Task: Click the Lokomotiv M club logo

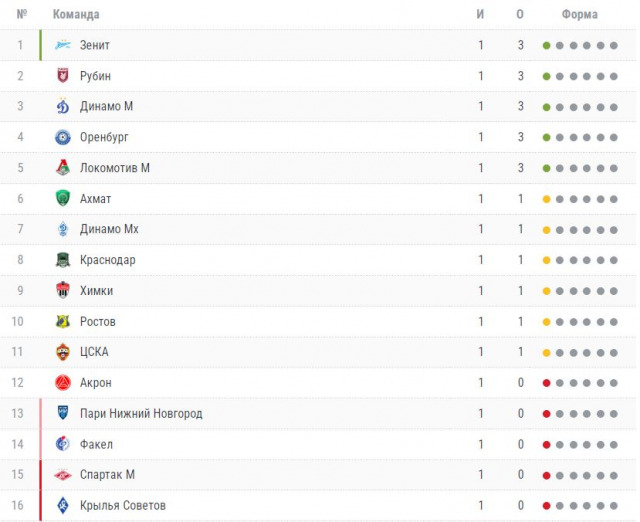Action: [x=63, y=168]
